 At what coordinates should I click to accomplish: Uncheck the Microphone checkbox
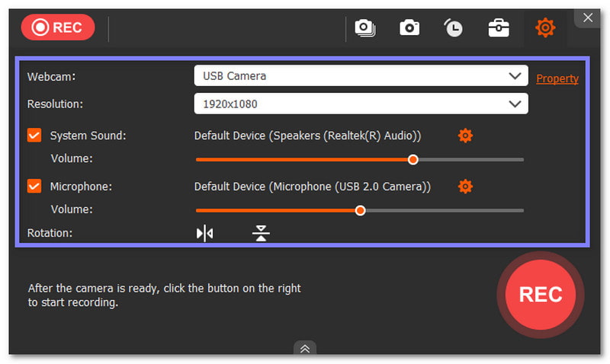click(x=34, y=186)
